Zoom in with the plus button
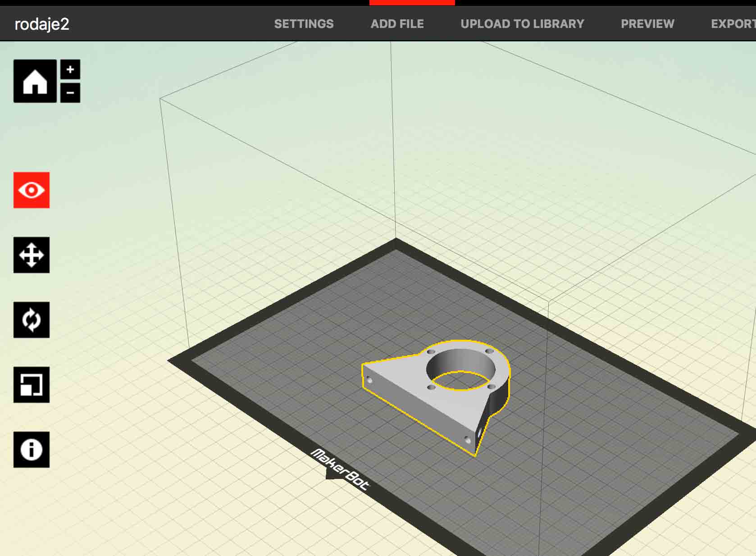The height and width of the screenshot is (556, 756). pos(70,69)
